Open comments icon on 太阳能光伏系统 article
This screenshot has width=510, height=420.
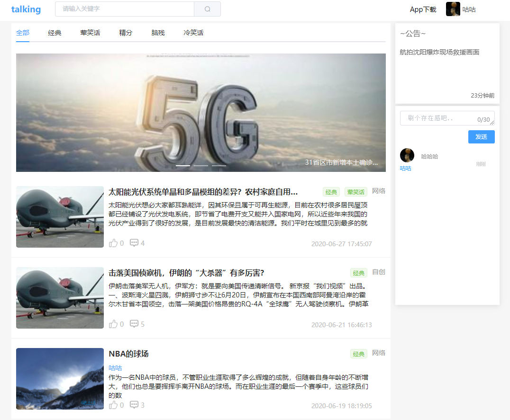[134, 243]
